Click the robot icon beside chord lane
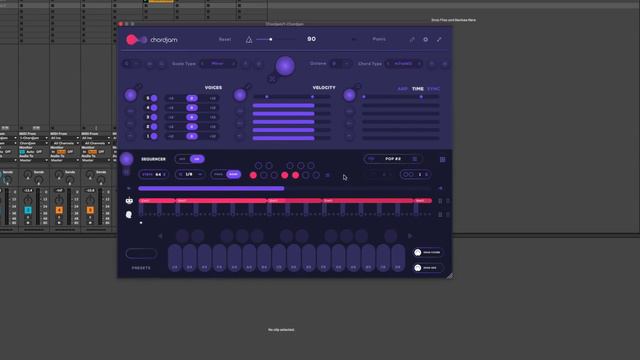 129,200
